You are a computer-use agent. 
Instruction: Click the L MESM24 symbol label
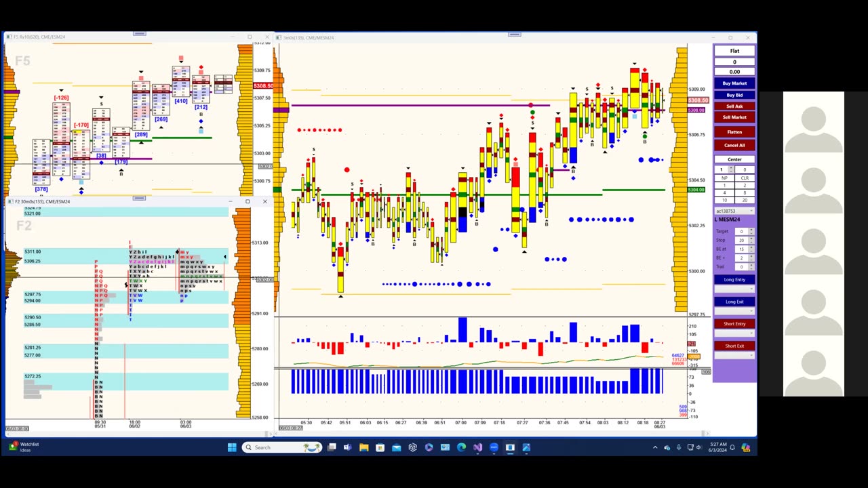[x=728, y=220]
